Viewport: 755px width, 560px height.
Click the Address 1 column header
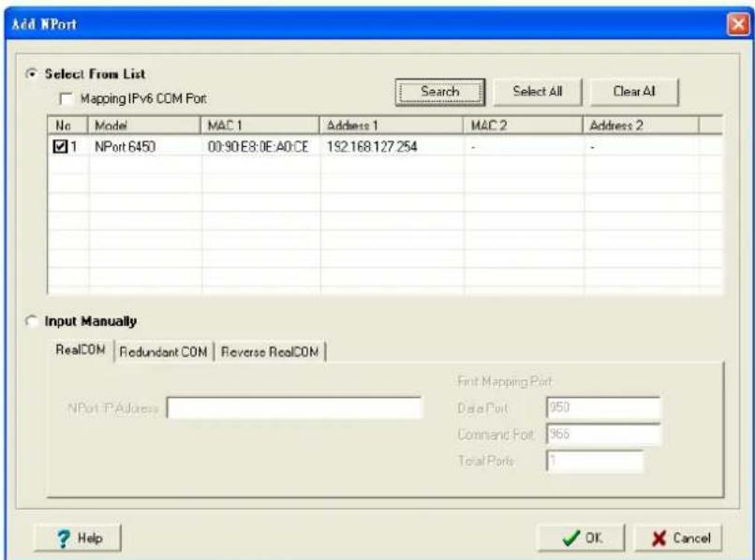(391, 125)
